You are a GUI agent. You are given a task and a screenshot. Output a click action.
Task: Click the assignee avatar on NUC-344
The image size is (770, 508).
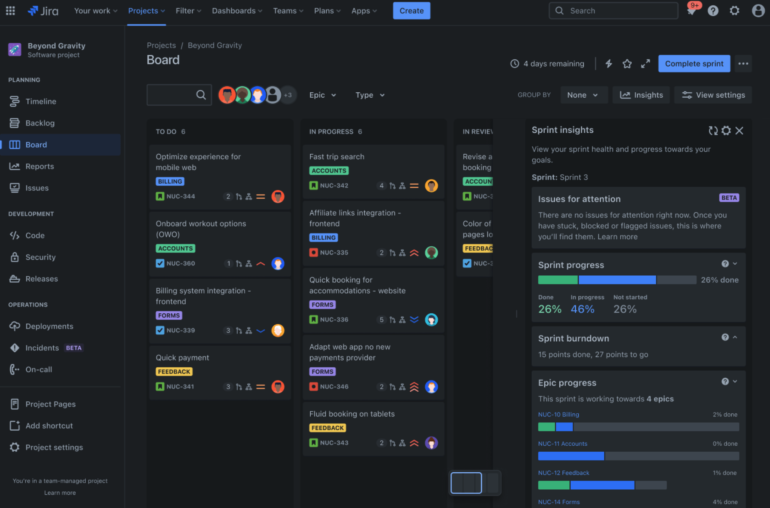click(x=278, y=197)
